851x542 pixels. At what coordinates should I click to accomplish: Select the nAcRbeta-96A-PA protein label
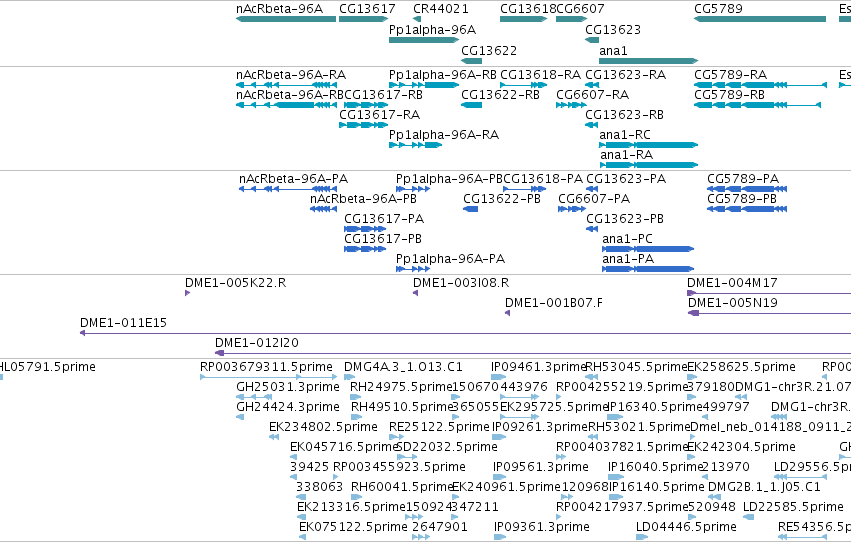(293, 179)
